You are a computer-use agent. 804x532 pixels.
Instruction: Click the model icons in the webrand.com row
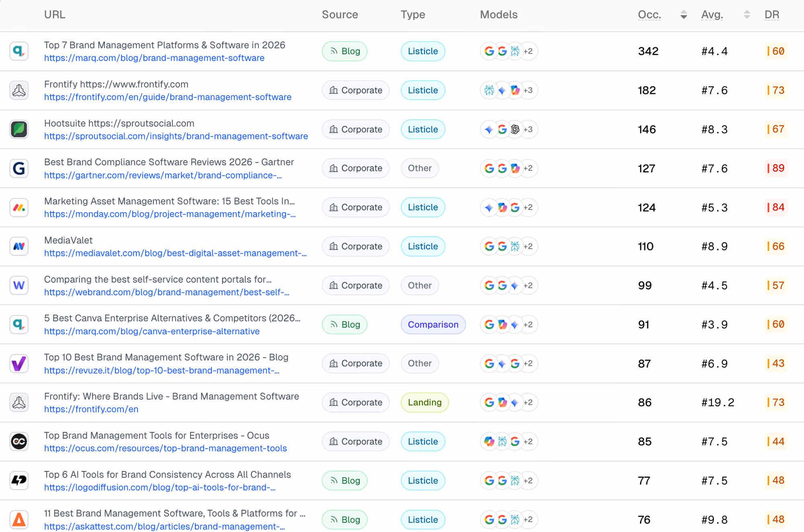tap(509, 285)
